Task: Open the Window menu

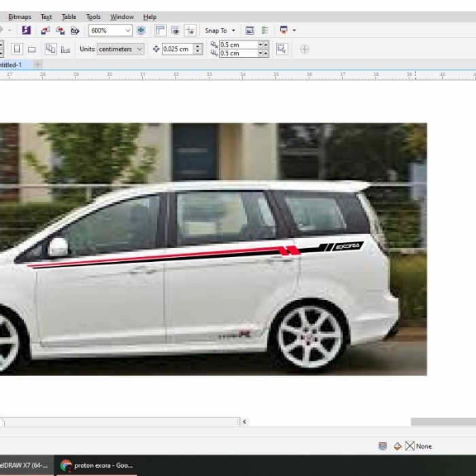Action: (x=122, y=17)
